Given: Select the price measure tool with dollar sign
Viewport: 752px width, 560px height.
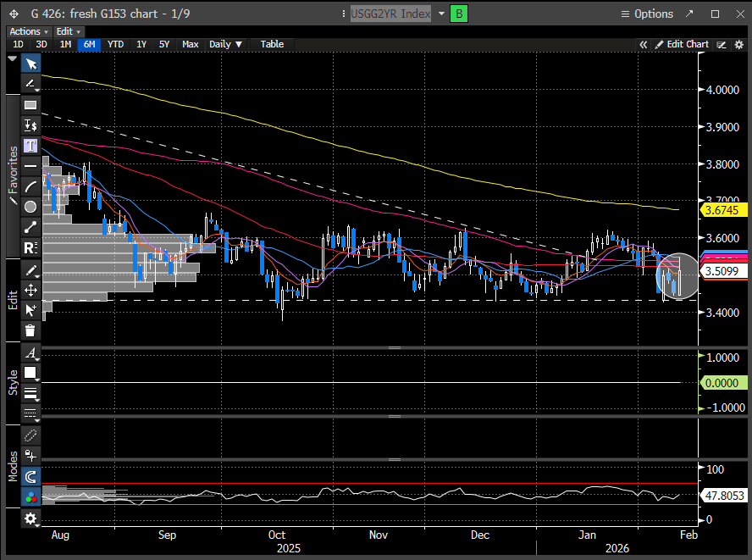Looking at the screenshot, I should point(30,125).
